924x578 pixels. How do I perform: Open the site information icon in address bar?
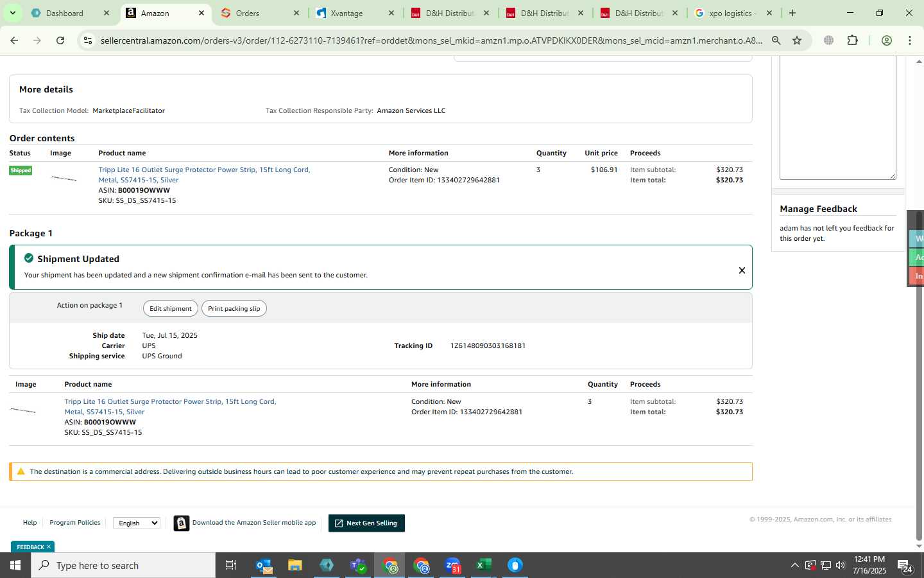pyautogui.click(x=88, y=40)
